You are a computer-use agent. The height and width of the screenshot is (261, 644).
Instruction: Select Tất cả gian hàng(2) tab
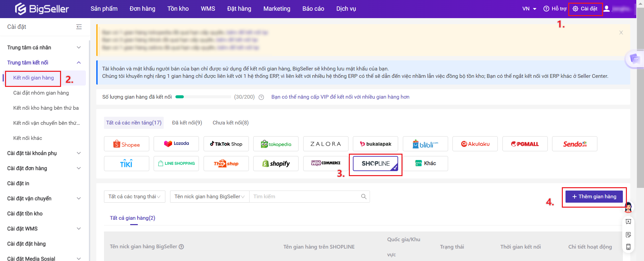pyautogui.click(x=132, y=218)
